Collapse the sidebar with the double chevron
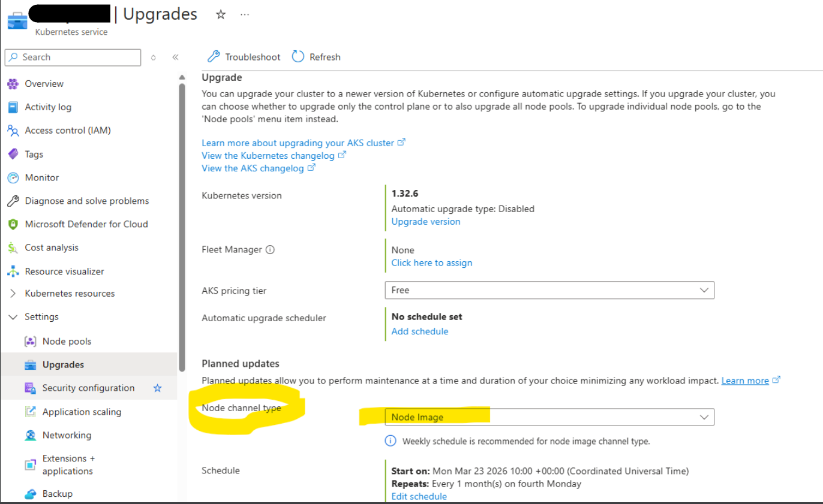The height and width of the screenshot is (504, 823). (x=175, y=58)
